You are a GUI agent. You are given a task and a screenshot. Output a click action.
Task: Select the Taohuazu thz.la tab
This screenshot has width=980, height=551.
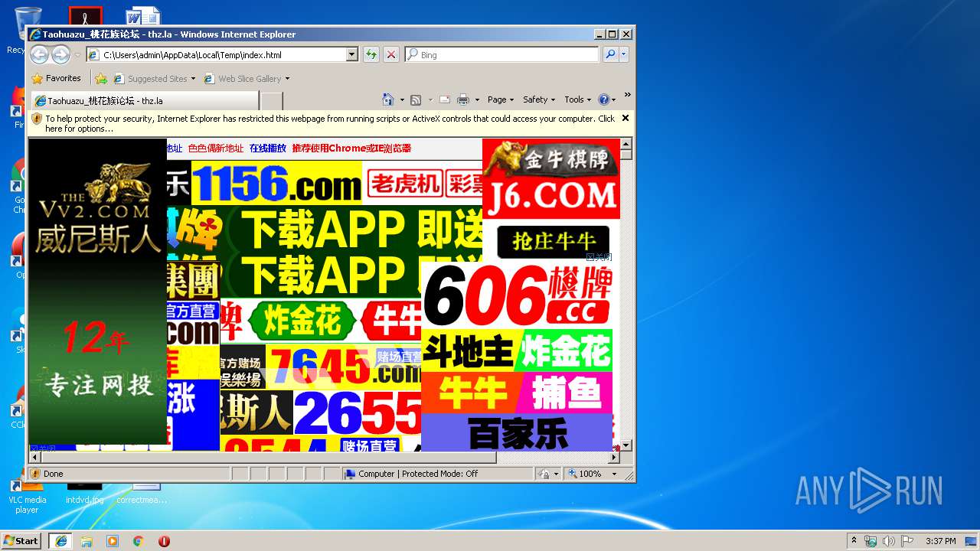pos(144,100)
